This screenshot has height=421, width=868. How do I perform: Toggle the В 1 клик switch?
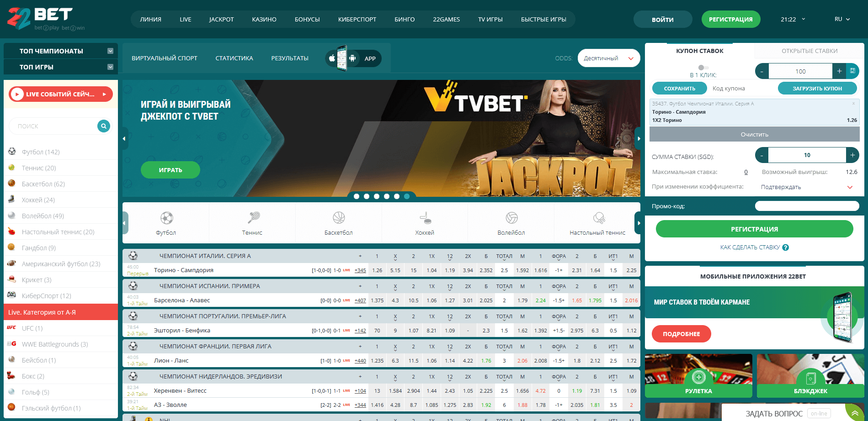click(703, 68)
